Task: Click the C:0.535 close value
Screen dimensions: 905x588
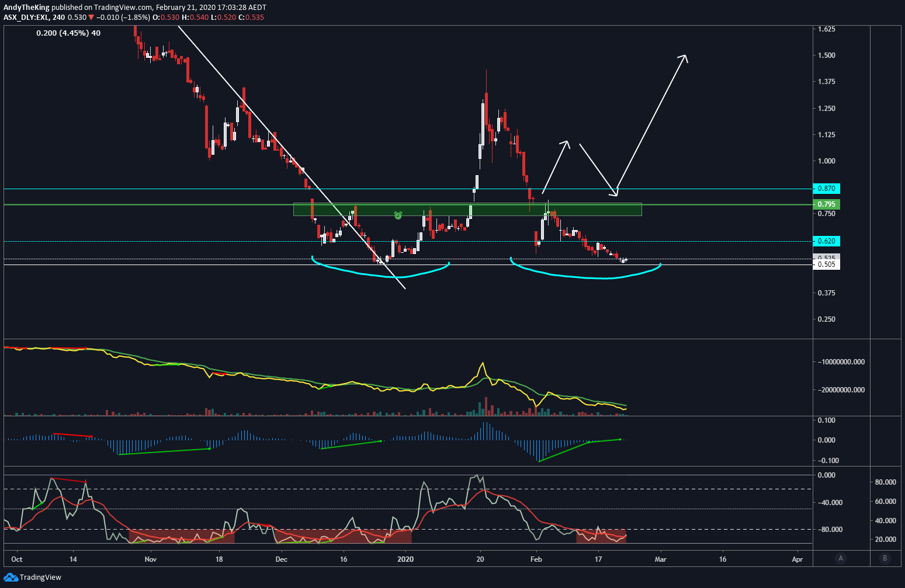Action: pyautogui.click(x=251, y=17)
